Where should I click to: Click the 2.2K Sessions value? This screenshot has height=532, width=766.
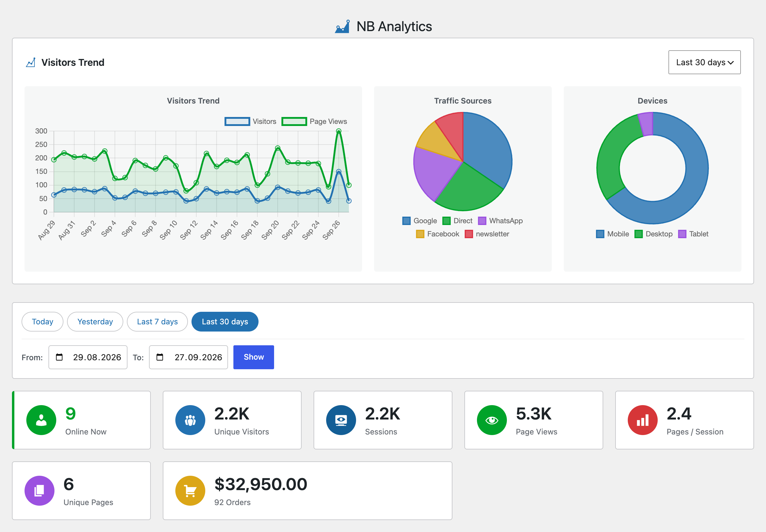coord(383,414)
